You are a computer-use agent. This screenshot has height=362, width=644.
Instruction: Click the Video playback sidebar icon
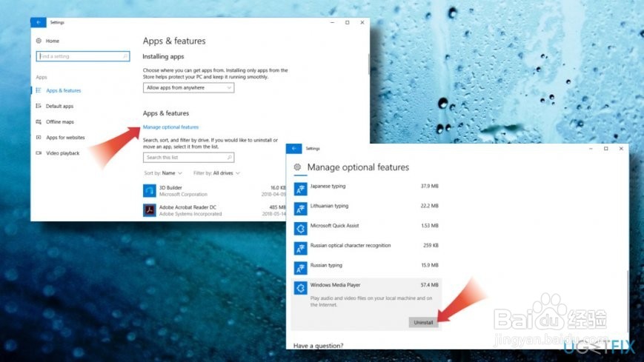pos(39,152)
